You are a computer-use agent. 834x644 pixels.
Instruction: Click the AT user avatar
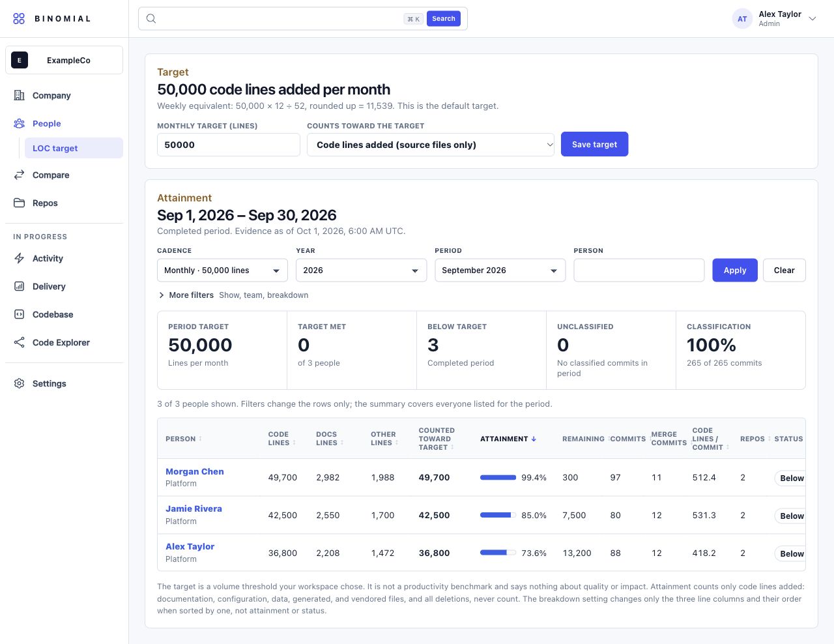[x=742, y=19]
